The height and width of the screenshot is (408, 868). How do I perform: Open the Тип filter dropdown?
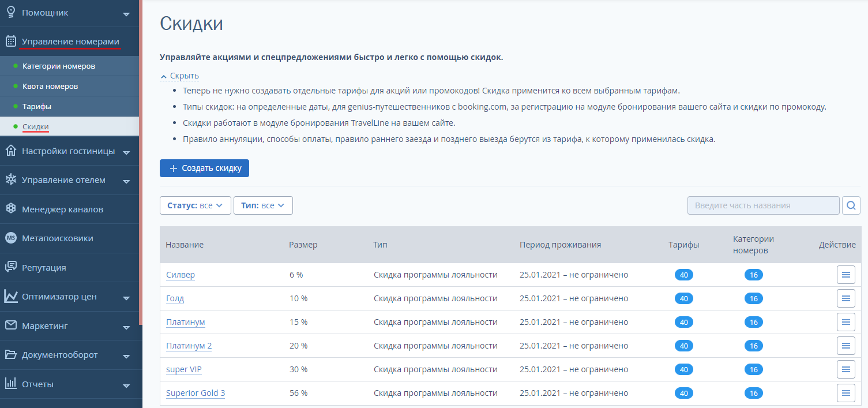coord(263,205)
